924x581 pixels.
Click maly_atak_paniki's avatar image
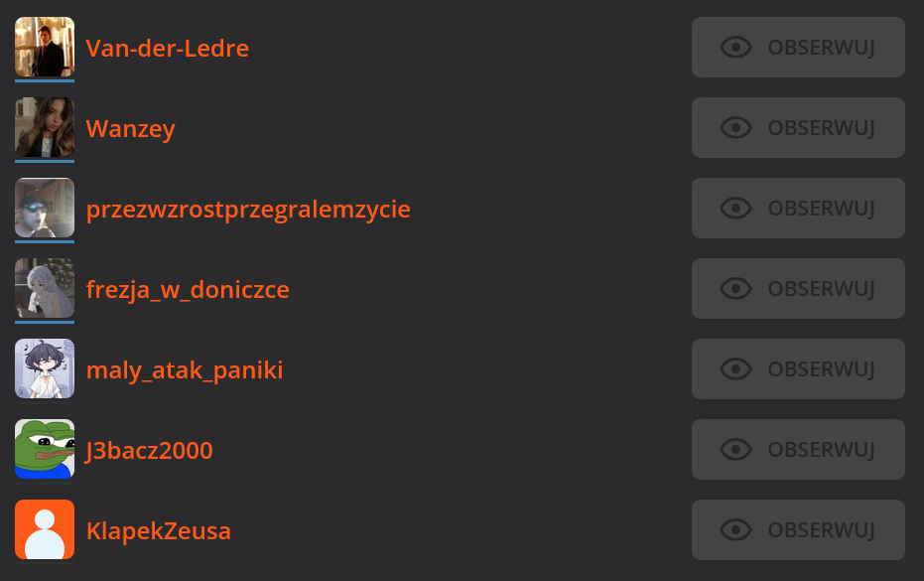(x=45, y=368)
